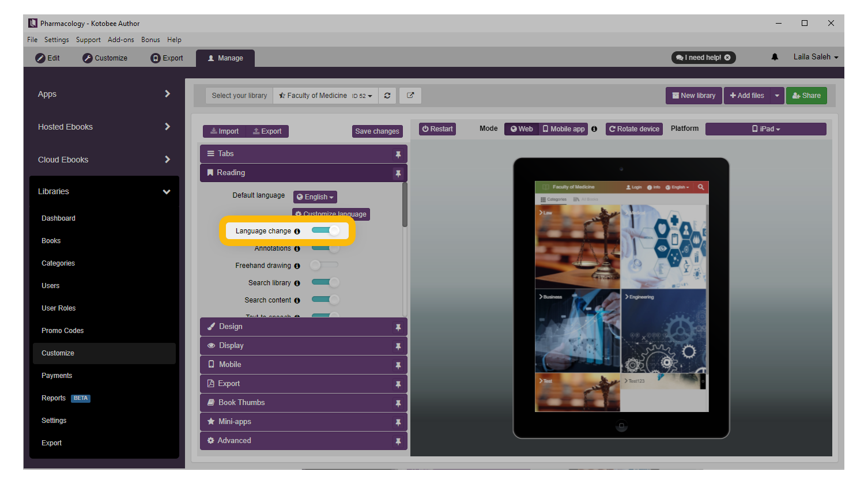The height and width of the screenshot is (484, 868).
Task: Switch to the Export top tab
Action: pos(167,58)
